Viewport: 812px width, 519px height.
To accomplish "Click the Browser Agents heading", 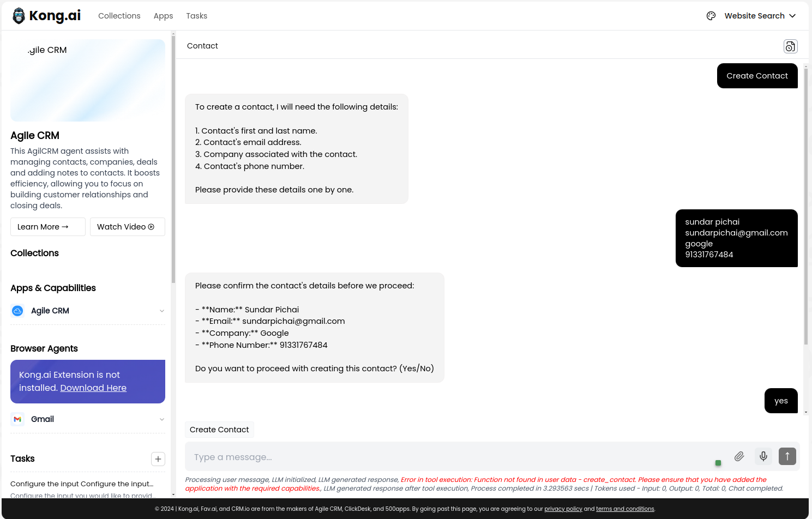I will coord(44,348).
